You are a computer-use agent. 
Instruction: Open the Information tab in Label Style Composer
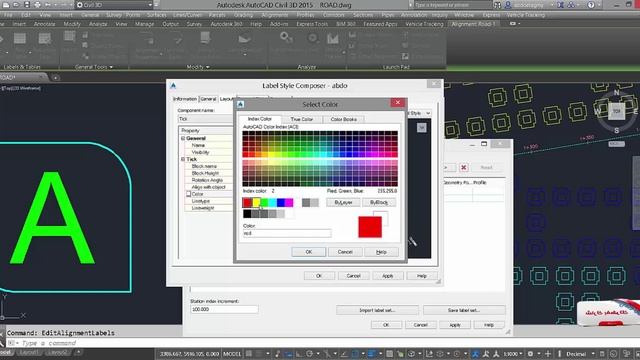(x=185, y=99)
